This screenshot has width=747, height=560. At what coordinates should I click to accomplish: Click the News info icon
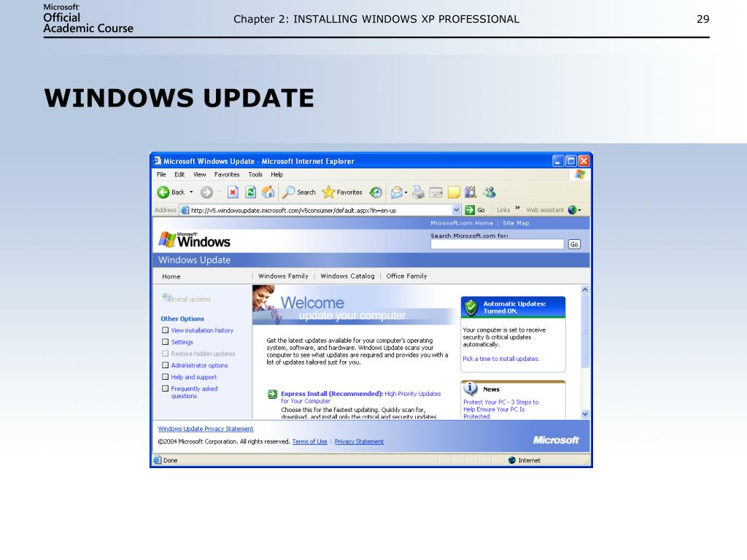pyautogui.click(x=471, y=389)
